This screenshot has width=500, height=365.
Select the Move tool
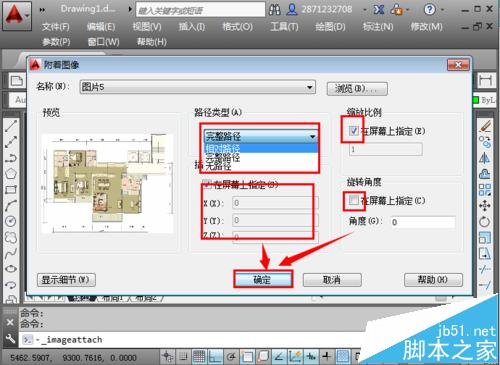tap(485, 205)
